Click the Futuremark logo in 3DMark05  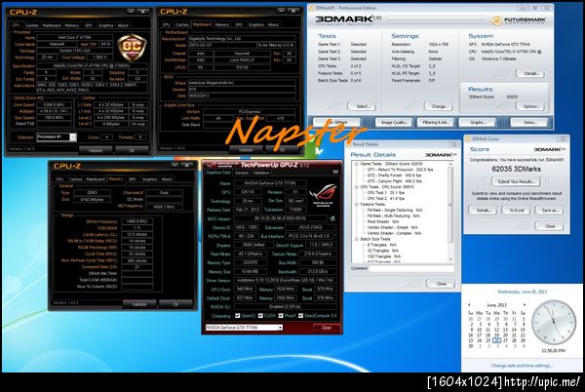pyautogui.click(x=519, y=20)
